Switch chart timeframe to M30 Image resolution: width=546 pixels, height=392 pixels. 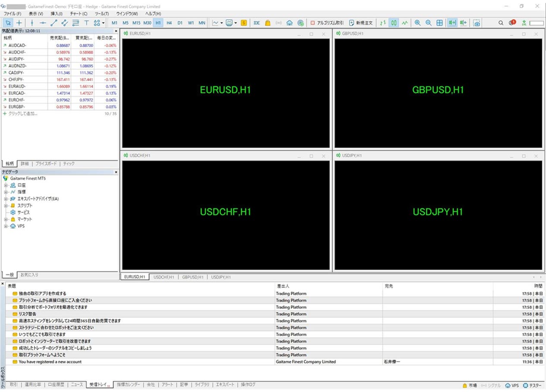147,23
